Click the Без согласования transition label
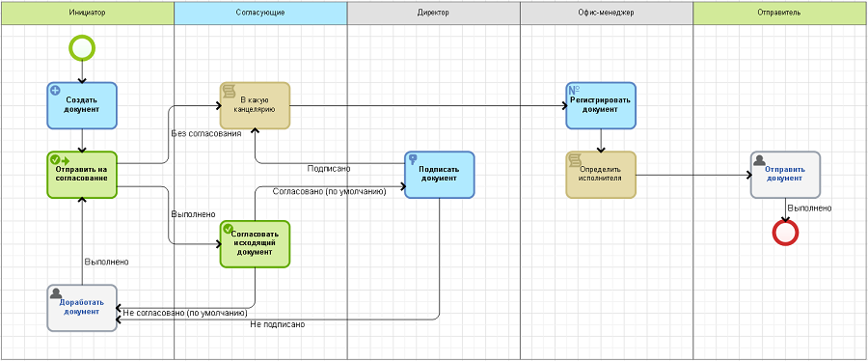This screenshot has height=361, width=868. [x=206, y=134]
